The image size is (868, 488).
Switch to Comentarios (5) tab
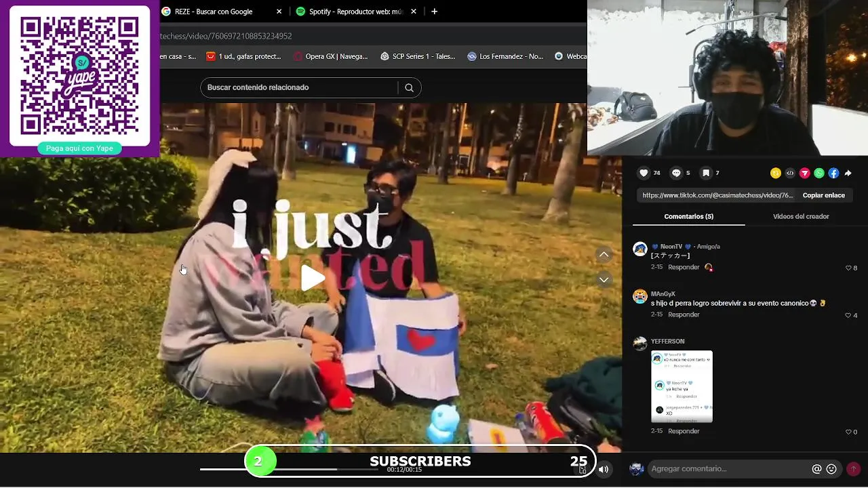point(688,216)
